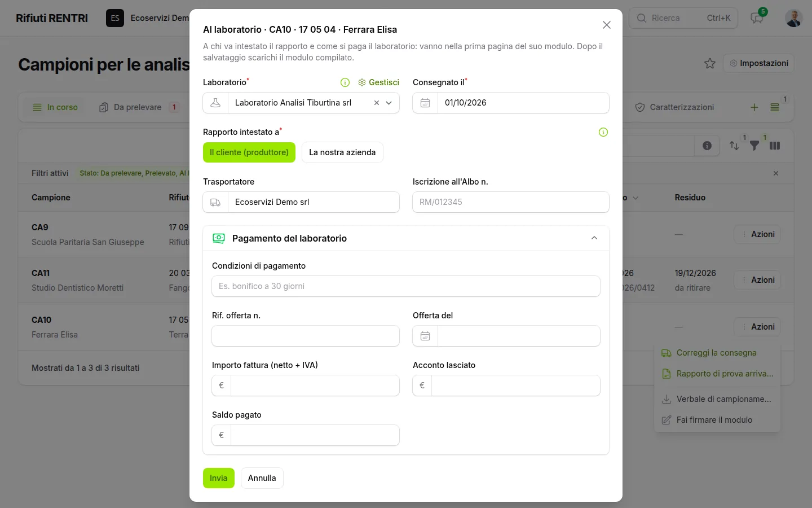Open the sort arrows icon
This screenshot has width=812, height=508.
click(734, 146)
